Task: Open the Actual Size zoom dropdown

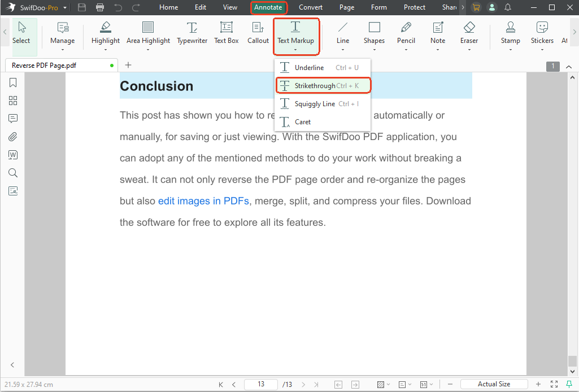Action: tap(494, 384)
